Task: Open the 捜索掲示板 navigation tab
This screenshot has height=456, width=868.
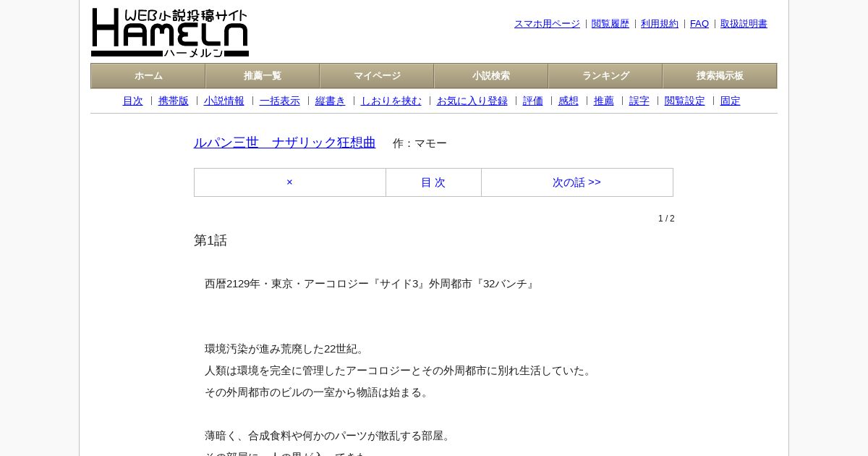Action: click(x=720, y=76)
